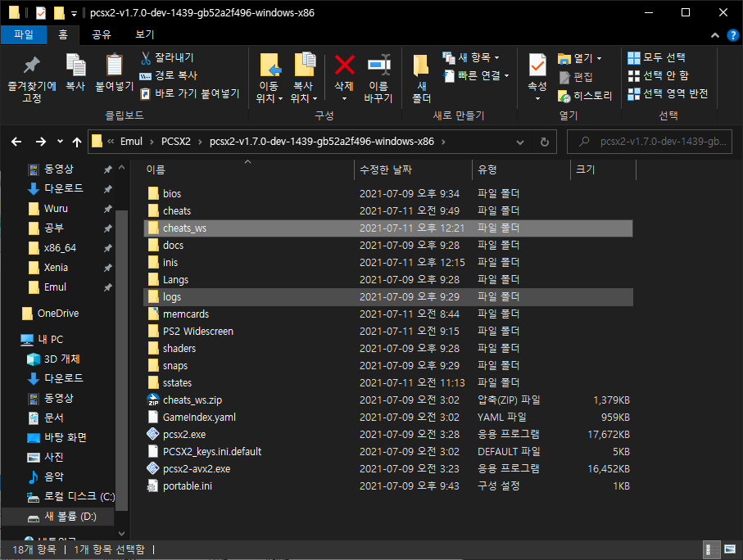Open the File tab
The image size is (743, 560).
click(x=24, y=34)
